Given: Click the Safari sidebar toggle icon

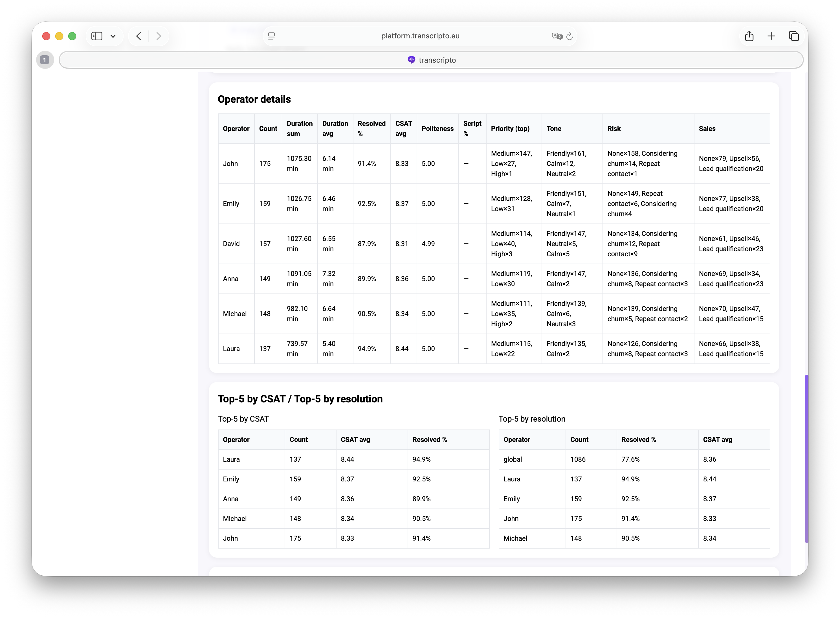Looking at the screenshot, I should pos(97,36).
